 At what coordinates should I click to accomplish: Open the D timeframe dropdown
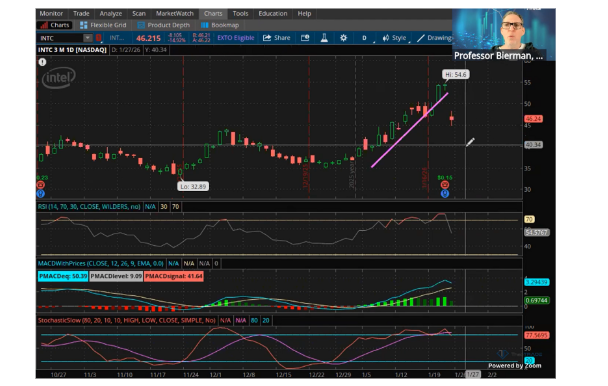click(x=365, y=38)
